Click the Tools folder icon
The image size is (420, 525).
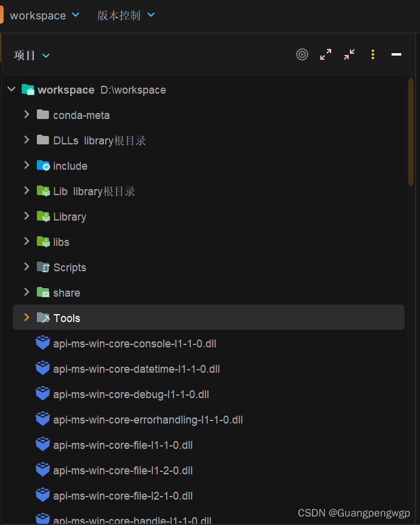pyautogui.click(x=43, y=317)
